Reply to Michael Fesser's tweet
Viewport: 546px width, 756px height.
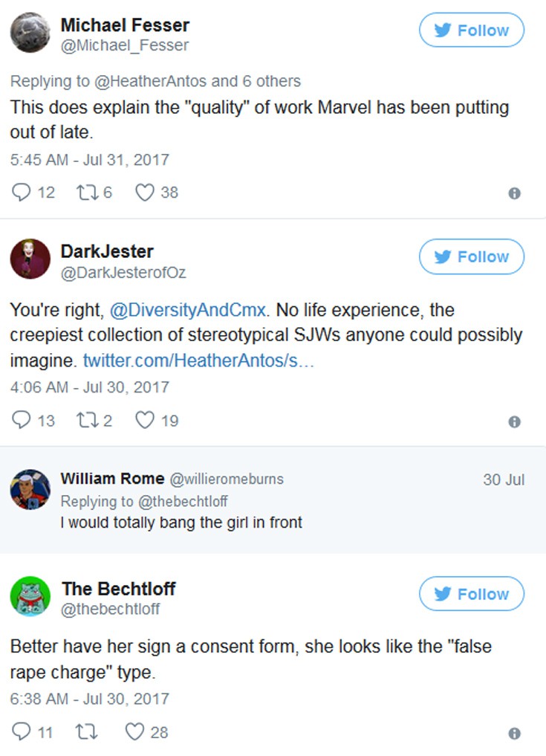click(21, 193)
